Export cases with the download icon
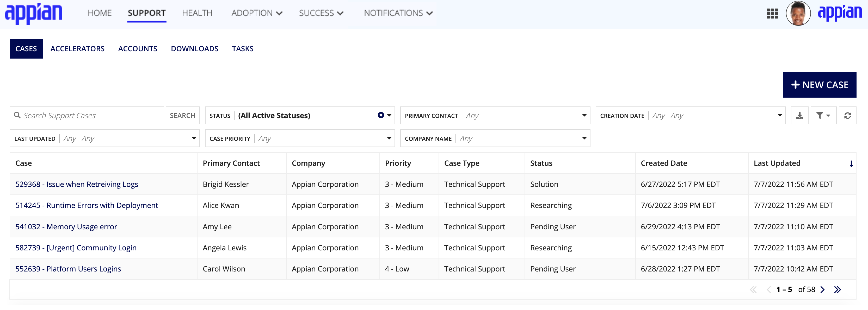This screenshot has width=868, height=310. [799, 116]
